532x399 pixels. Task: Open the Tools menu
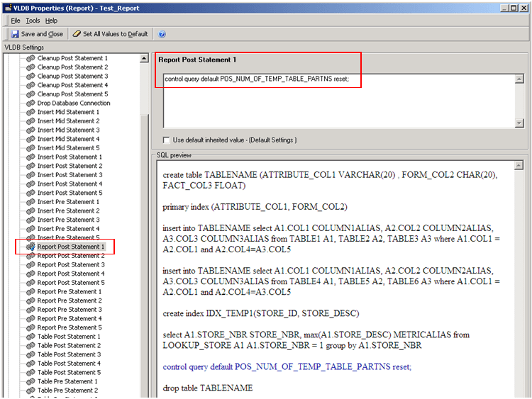coord(33,21)
